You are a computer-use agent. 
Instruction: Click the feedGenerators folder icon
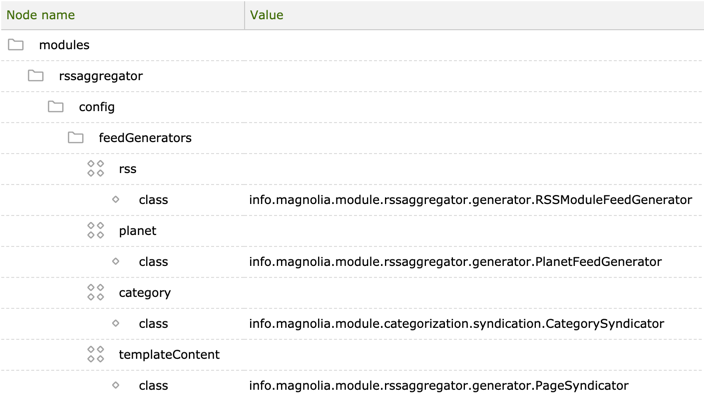tap(75, 137)
